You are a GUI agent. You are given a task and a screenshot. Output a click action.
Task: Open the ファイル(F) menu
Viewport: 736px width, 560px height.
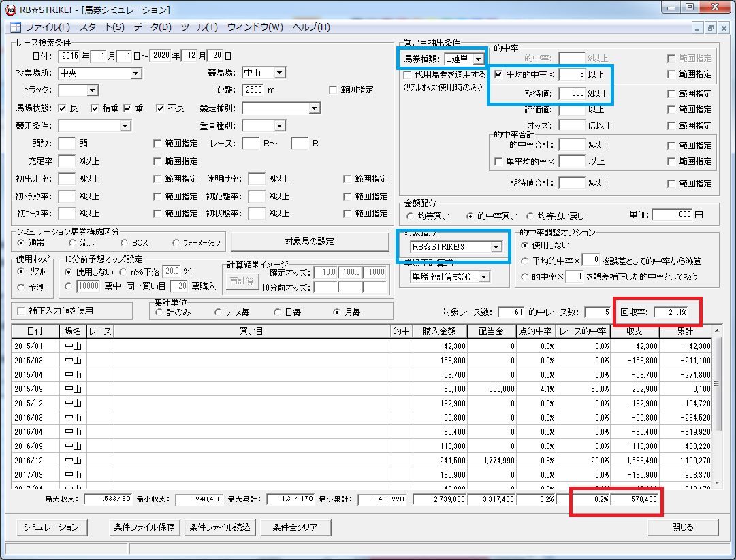pos(48,27)
